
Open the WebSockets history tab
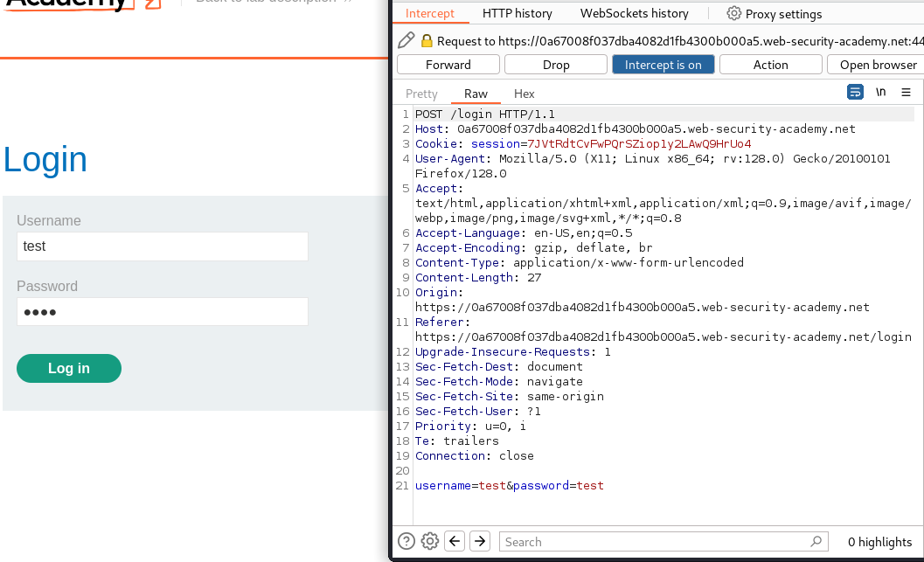[633, 13]
